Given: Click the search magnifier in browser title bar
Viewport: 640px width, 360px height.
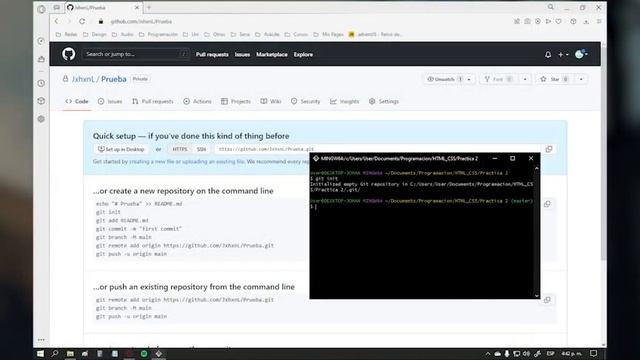Looking at the screenshot, I should 551,7.
